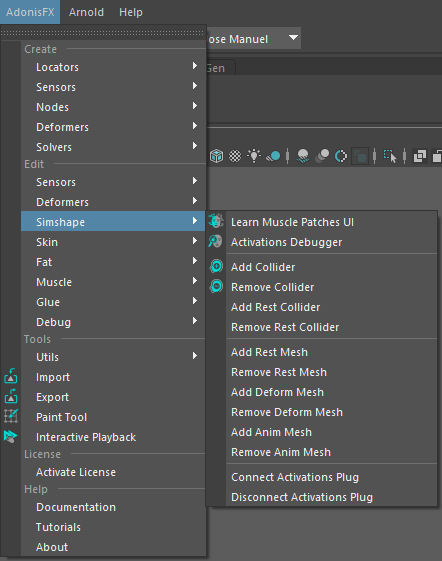Switch to the partly hidden 'Gen' shelf tab
442x561 pixels.
click(220, 68)
